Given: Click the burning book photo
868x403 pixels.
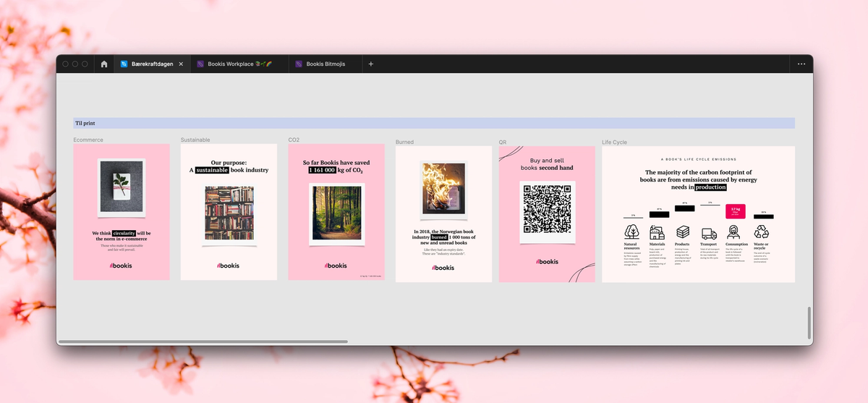Looking at the screenshot, I should [443, 187].
